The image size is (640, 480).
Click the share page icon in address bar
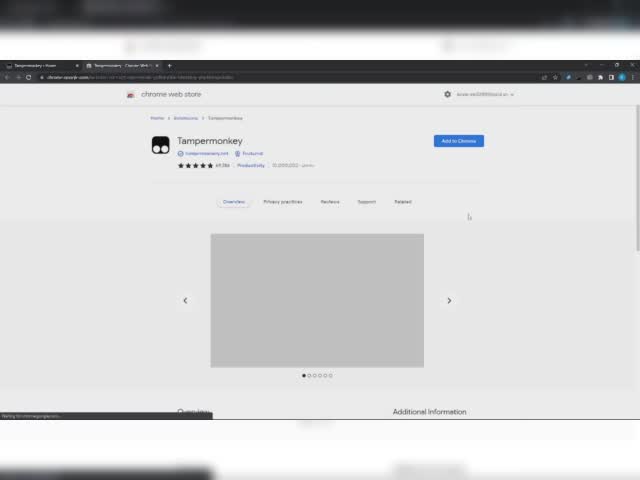544,77
